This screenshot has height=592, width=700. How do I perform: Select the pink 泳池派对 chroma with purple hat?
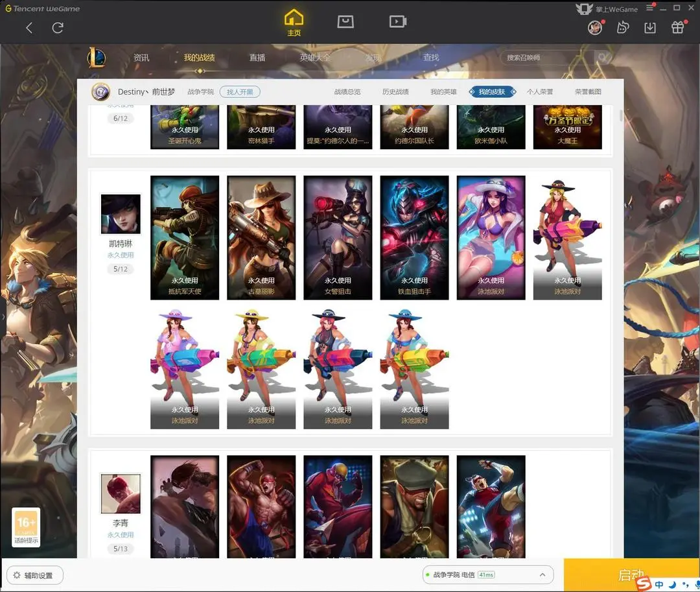point(185,367)
